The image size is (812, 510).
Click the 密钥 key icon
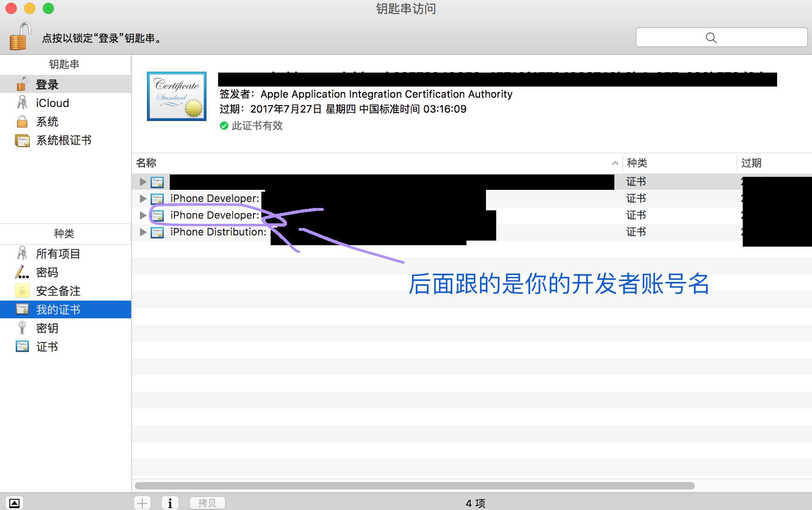tap(22, 328)
